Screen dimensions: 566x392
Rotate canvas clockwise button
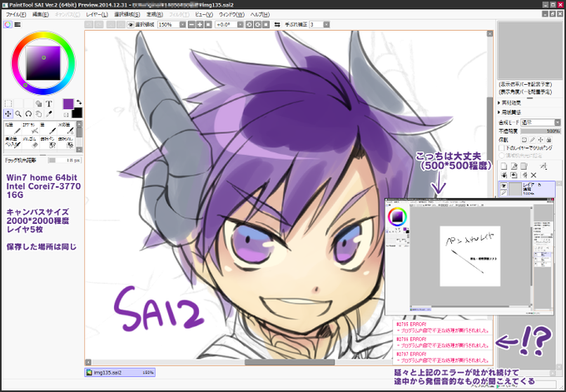tap(258, 24)
